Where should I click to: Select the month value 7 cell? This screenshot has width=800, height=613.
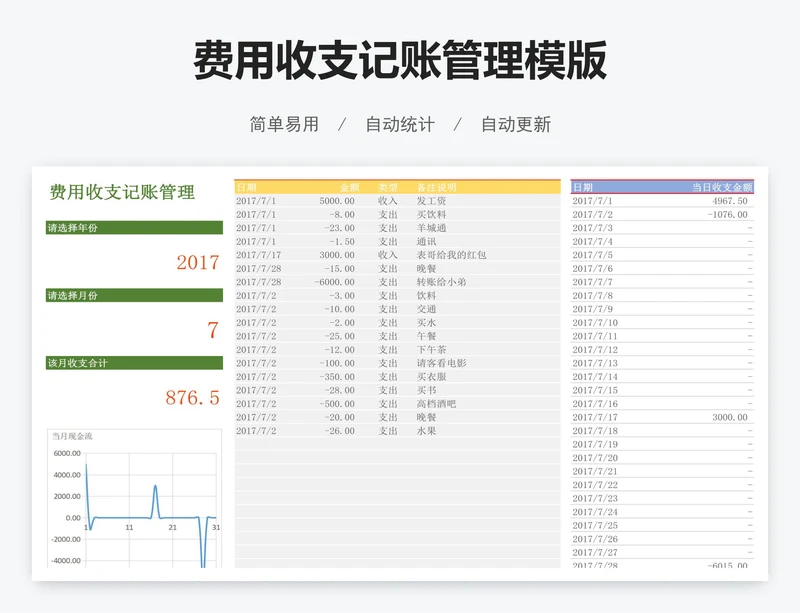(x=212, y=331)
